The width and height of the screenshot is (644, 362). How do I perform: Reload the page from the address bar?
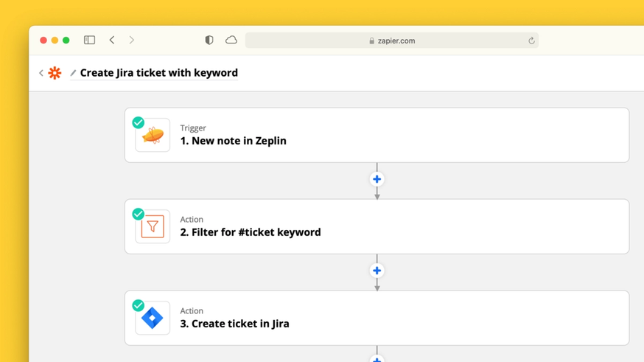click(531, 41)
